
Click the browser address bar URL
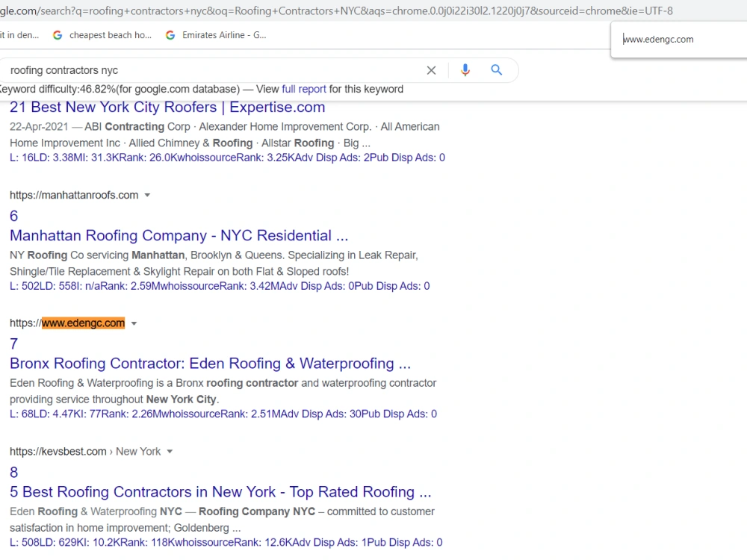click(336, 10)
